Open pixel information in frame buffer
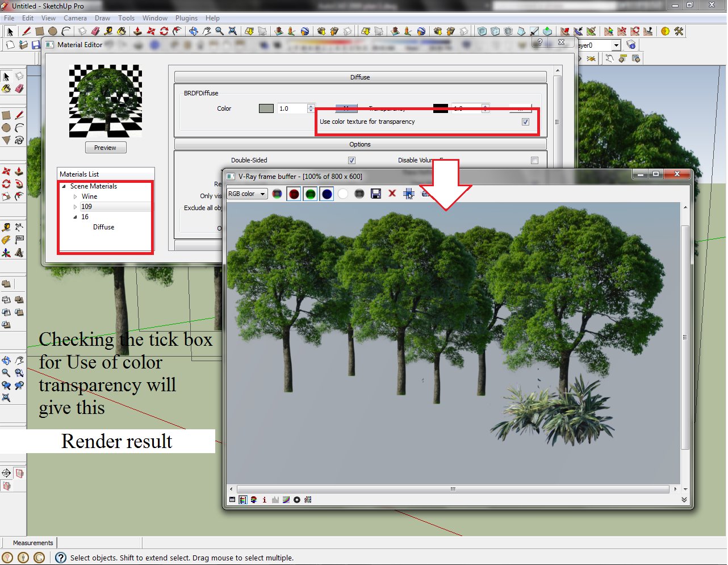Screen dimensions: 728x565 coord(264,500)
